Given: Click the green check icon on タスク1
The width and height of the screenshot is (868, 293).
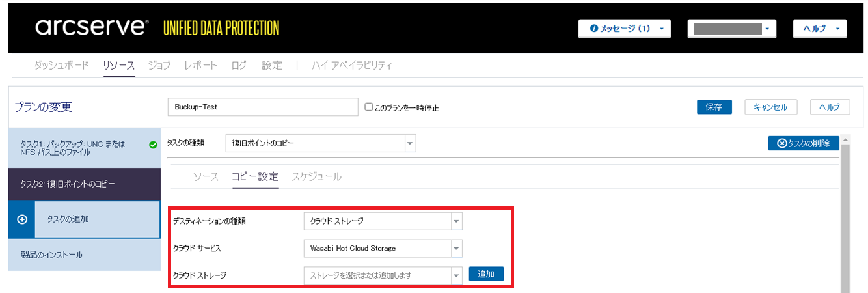Looking at the screenshot, I should point(153,145).
